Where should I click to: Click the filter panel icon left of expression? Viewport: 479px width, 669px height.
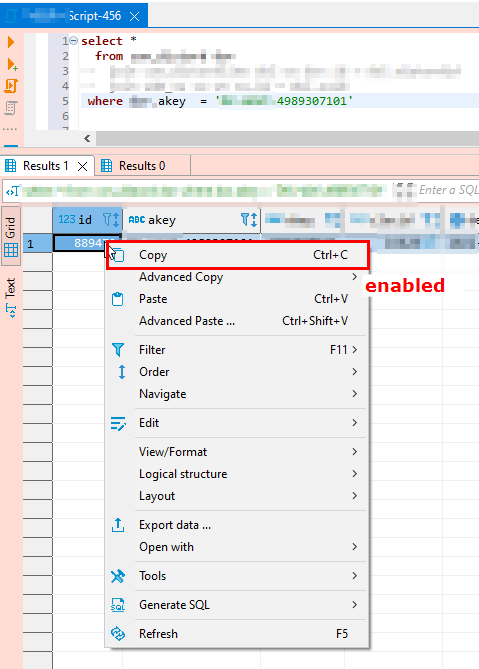point(12,192)
